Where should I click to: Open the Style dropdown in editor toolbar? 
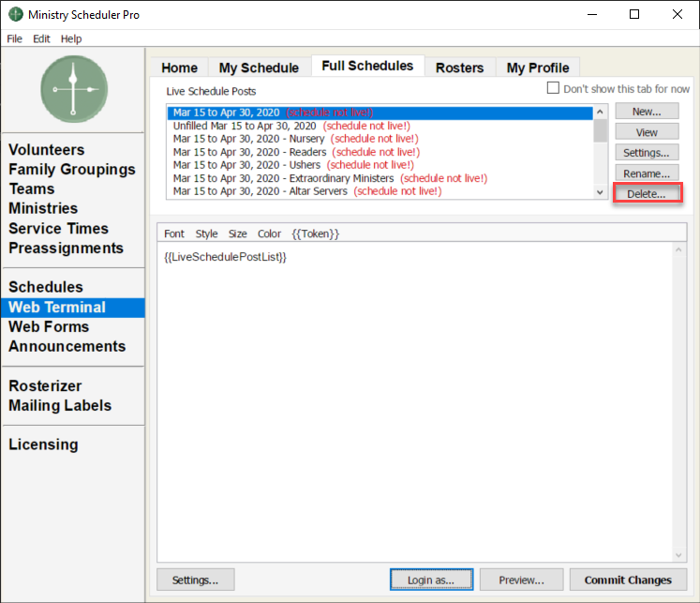coord(206,234)
